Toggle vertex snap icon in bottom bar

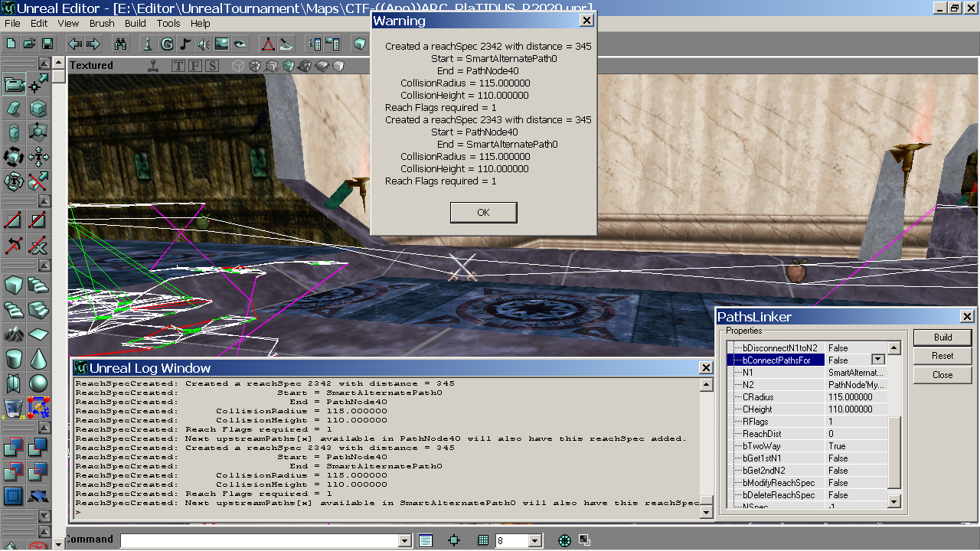click(454, 540)
